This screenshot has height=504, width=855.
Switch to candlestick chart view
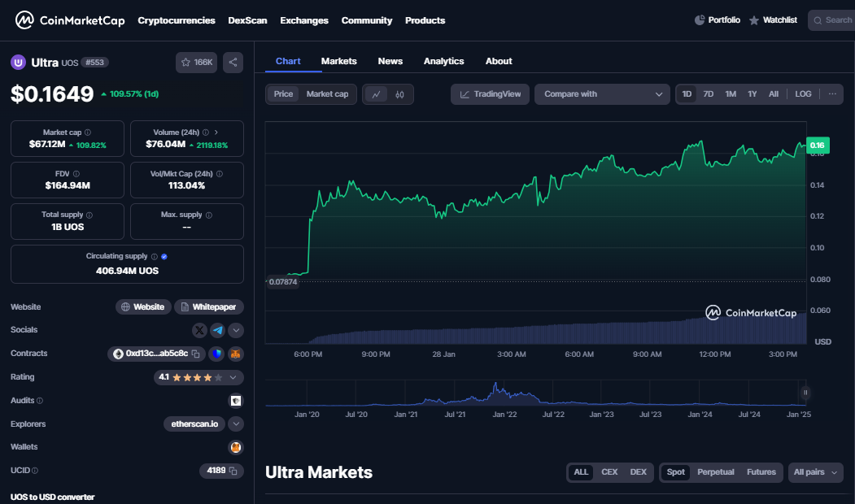click(399, 94)
